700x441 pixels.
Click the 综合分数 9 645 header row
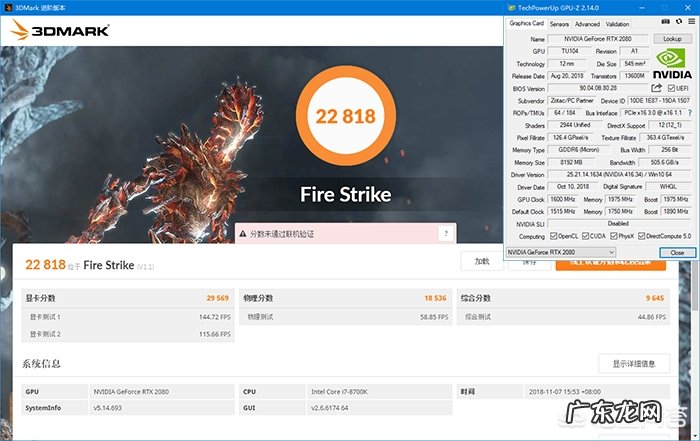tap(562, 298)
